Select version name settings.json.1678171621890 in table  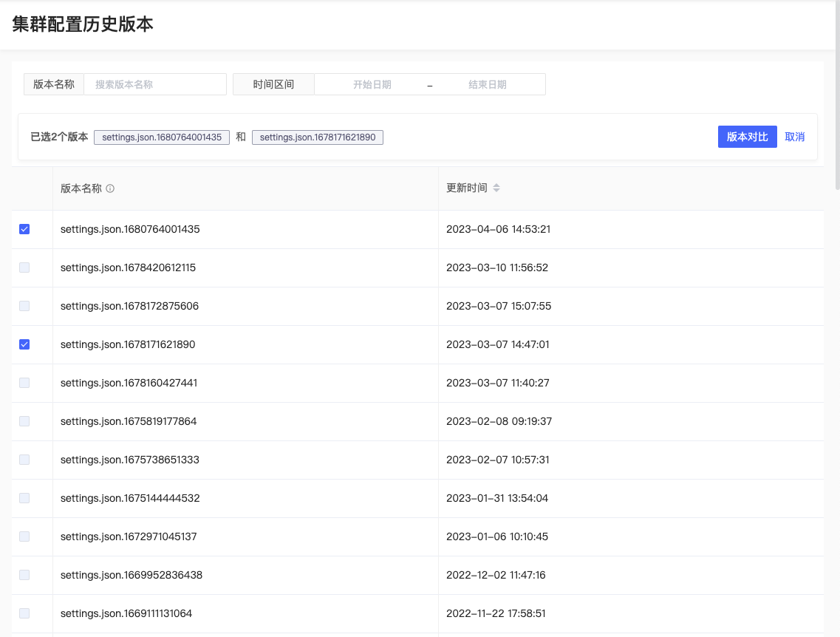click(128, 344)
